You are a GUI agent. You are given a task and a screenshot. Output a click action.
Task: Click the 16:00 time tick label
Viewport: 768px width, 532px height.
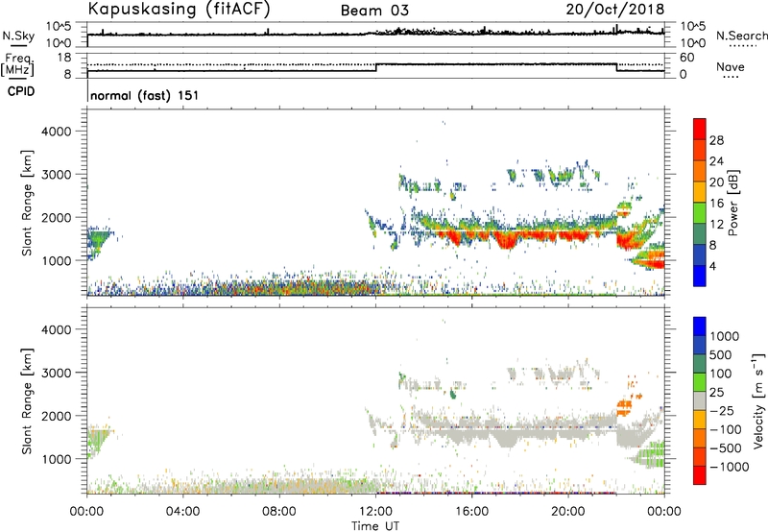[x=471, y=512]
